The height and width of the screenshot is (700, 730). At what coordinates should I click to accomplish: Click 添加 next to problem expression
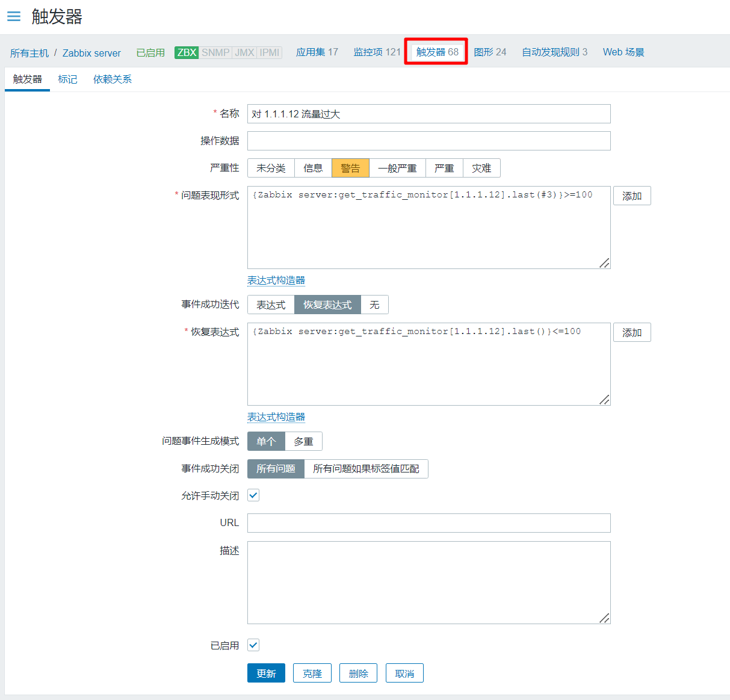(x=632, y=196)
